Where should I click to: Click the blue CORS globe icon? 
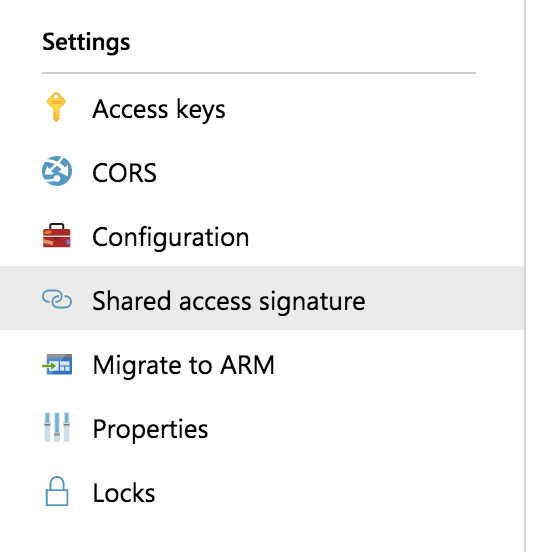(57, 171)
